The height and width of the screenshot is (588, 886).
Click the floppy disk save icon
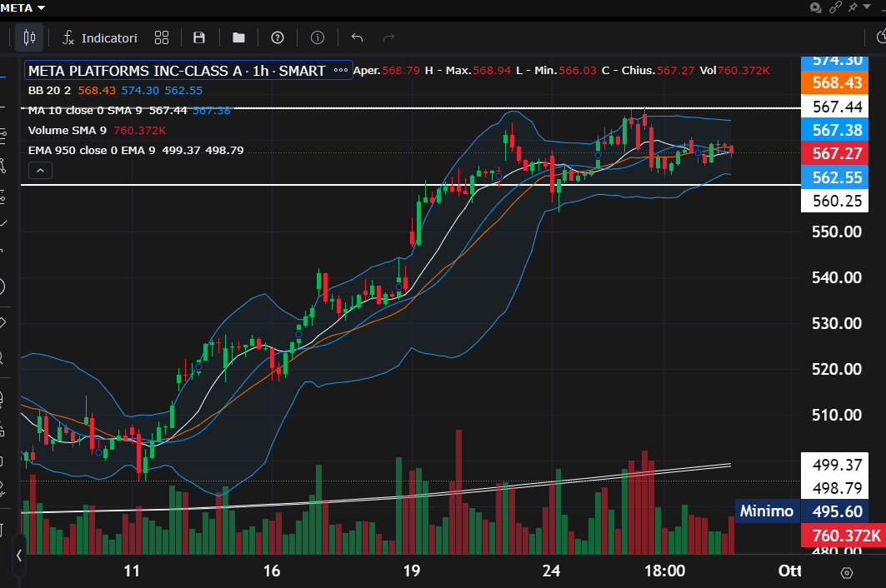199,37
